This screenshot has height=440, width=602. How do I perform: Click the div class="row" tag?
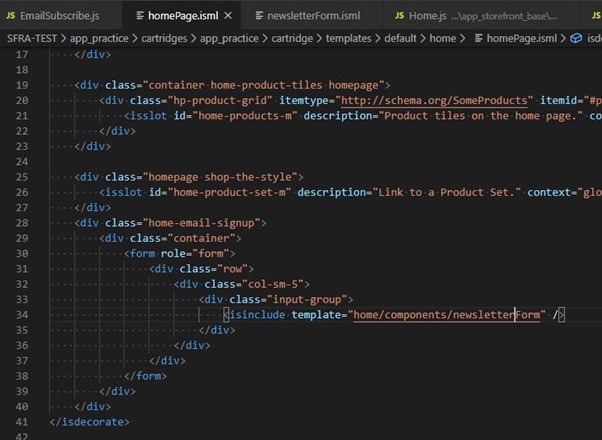pos(202,269)
